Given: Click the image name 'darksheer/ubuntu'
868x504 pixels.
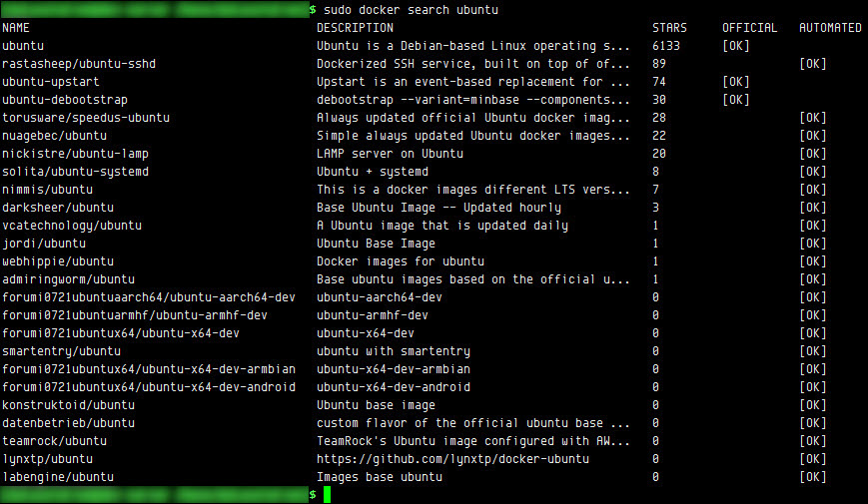Looking at the screenshot, I should coord(58,208).
